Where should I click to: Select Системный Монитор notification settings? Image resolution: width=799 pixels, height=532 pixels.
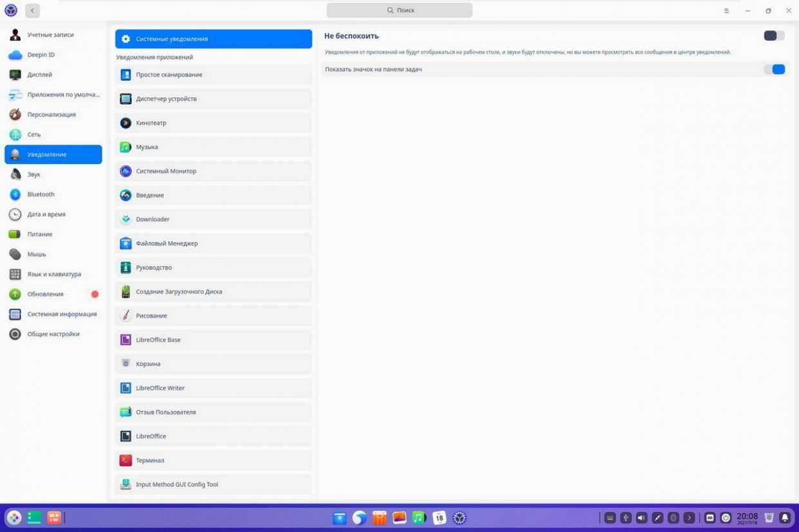coord(214,171)
